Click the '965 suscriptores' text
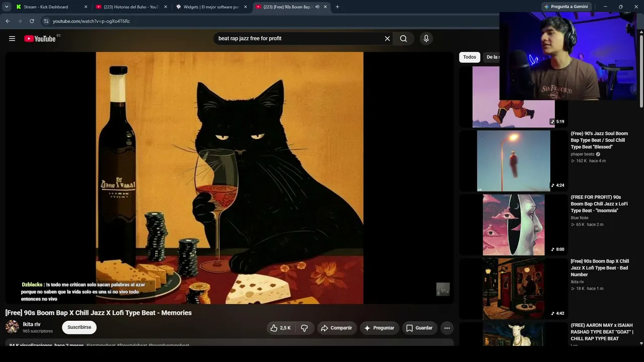 pyautogui.click(x=38, y=331)
